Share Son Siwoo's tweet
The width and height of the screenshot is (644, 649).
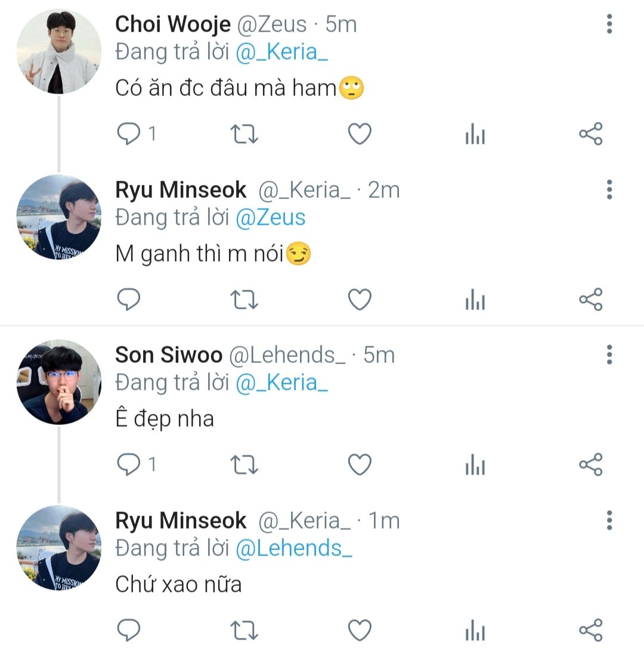coord(591,465)
